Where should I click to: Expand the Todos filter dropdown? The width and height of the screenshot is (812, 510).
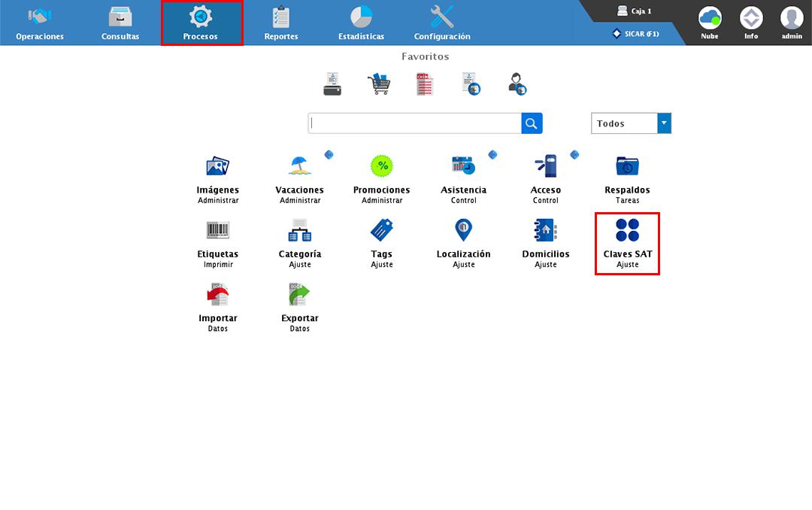(x=664, y=123)
